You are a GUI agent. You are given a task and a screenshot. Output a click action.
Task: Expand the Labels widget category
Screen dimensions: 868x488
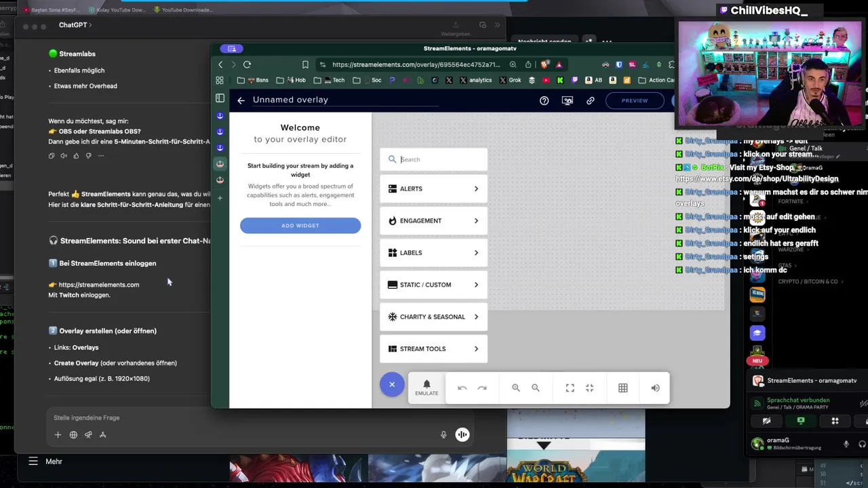(433, 252)
